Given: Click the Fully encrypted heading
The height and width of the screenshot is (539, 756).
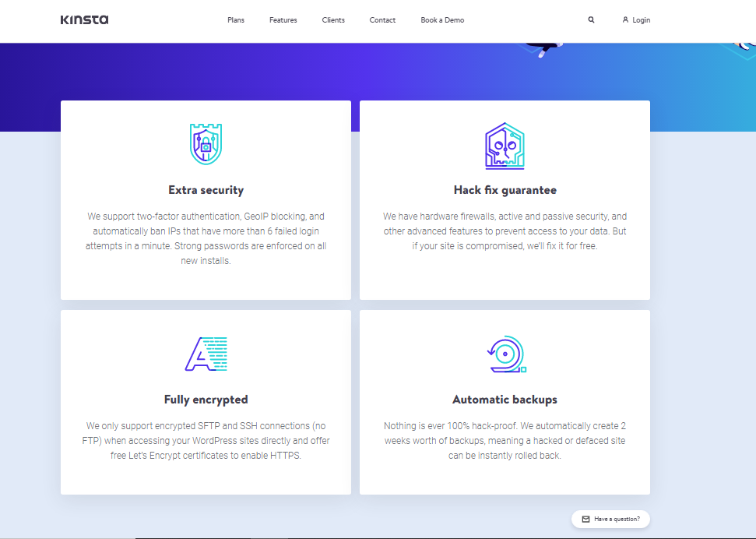Looking at the screenshot, I should tap(206, 399).
